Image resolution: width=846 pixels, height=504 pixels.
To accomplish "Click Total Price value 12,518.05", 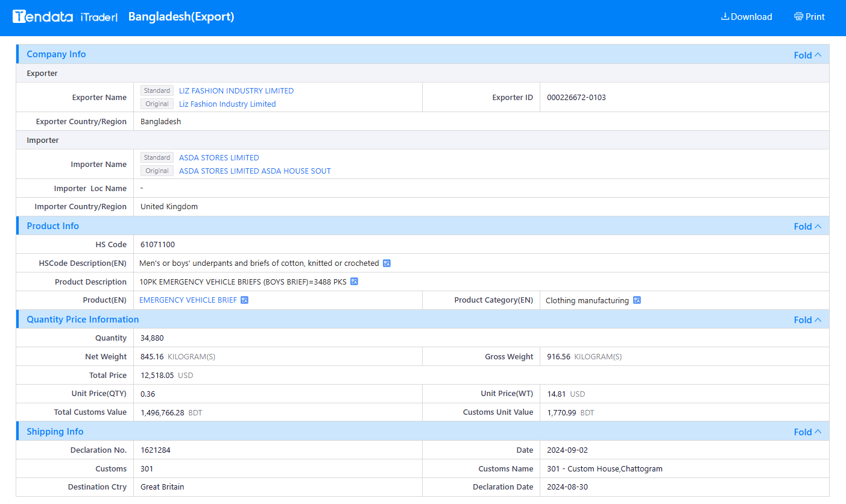I will point(157,376).
